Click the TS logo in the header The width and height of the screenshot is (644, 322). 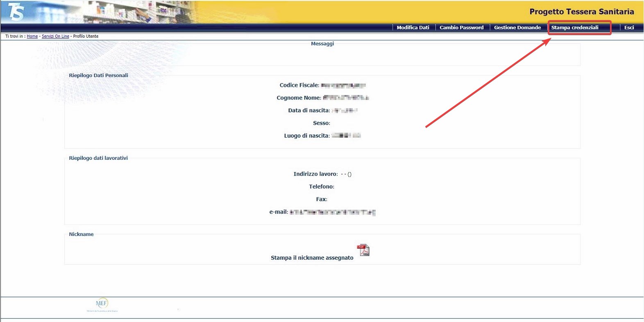pyautogui.click(x=16, y=12)
